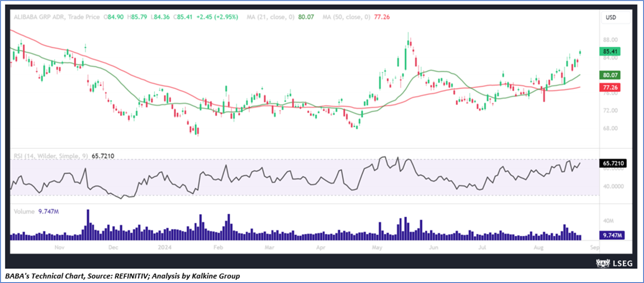
Task: Click the 65.7210 RSI value axis tag
Action: 613,163
